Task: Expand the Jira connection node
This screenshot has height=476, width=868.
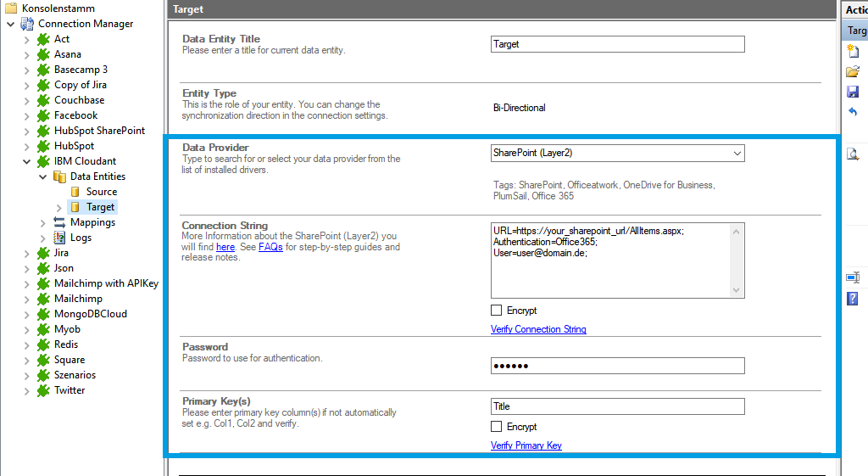Action: point(26,253)
